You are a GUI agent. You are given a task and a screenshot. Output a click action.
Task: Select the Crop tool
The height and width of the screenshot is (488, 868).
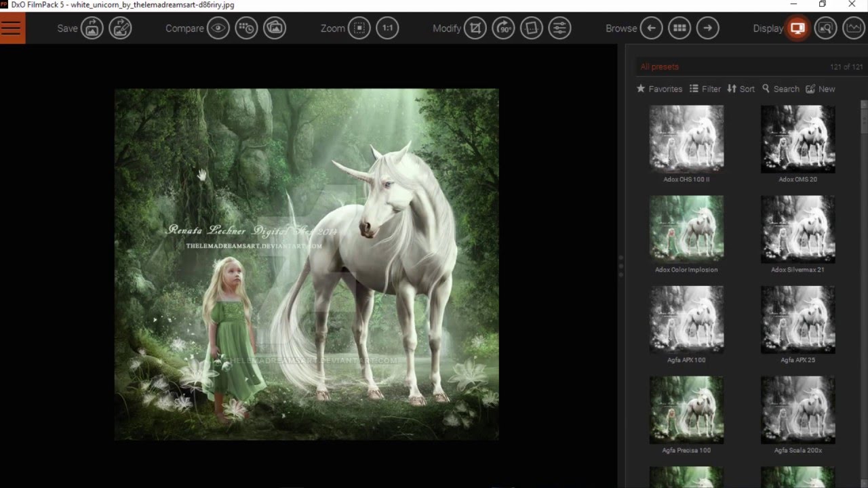475,28
